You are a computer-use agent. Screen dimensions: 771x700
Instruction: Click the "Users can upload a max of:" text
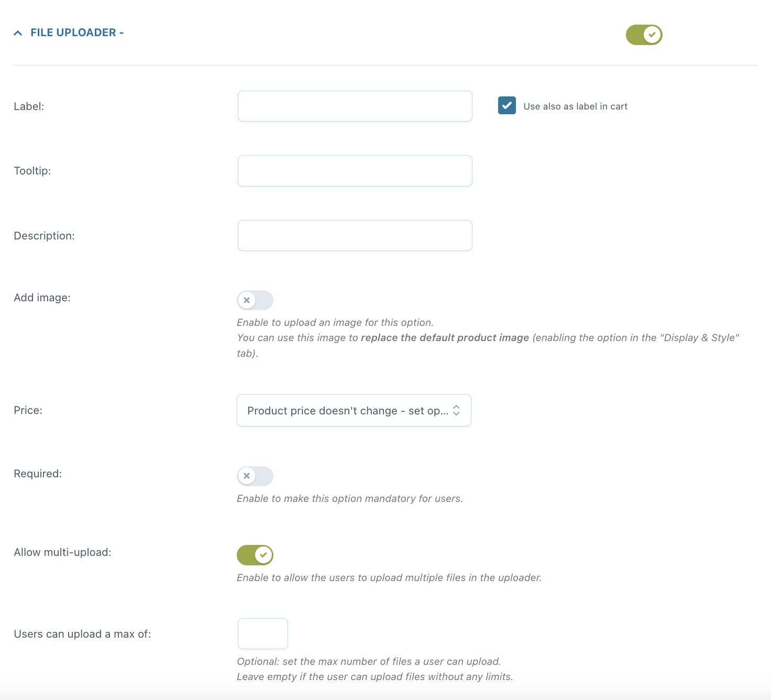pos(82,634)
